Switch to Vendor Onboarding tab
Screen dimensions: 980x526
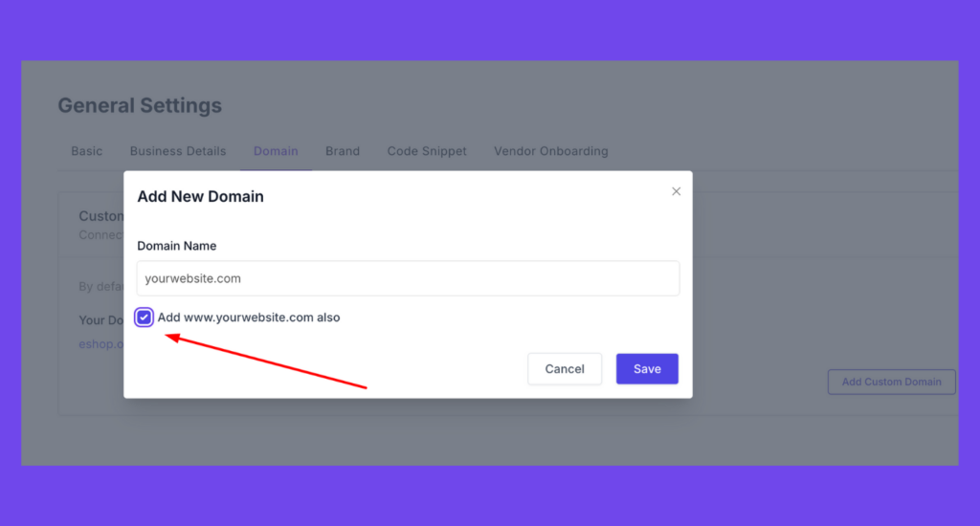550,151
